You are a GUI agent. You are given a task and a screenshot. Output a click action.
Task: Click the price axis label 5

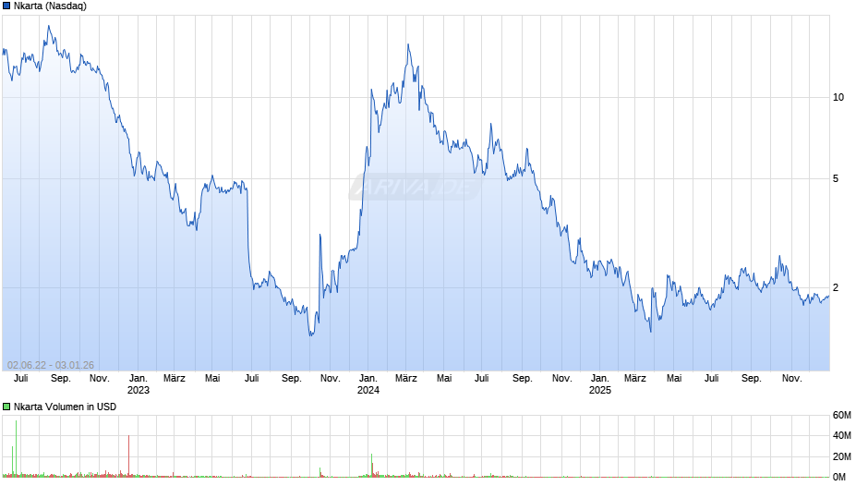(x=836, y=178)
